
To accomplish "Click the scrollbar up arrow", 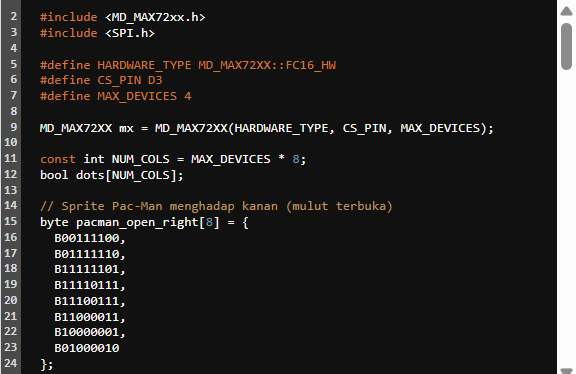I will click(x=566, y=11).
